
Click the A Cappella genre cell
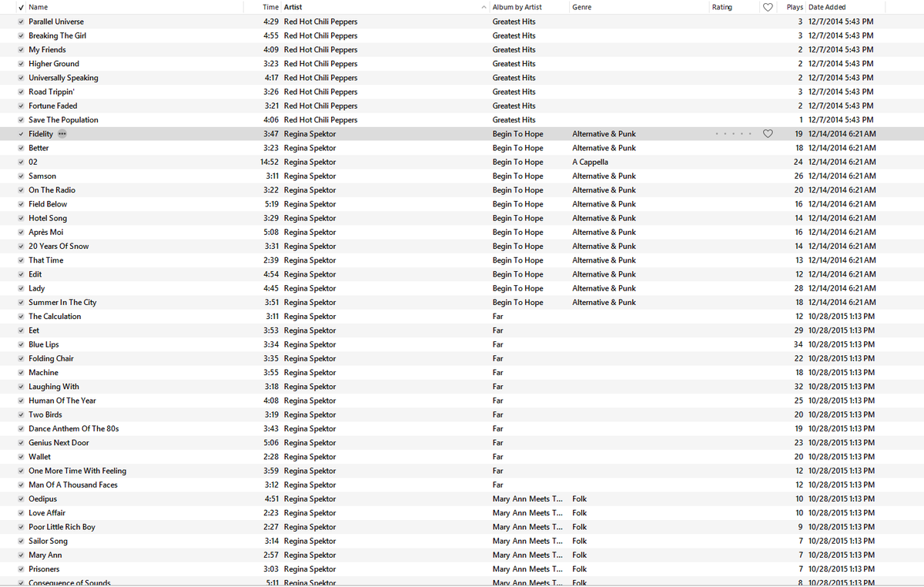590,162
